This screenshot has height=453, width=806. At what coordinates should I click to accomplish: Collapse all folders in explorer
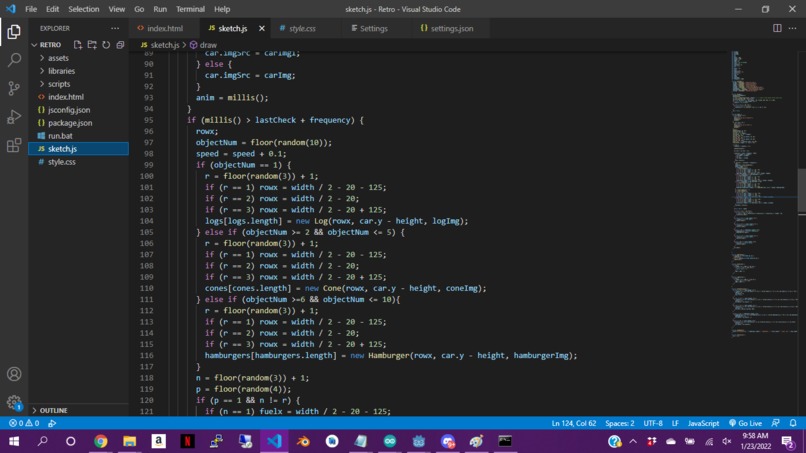(120, 45)
